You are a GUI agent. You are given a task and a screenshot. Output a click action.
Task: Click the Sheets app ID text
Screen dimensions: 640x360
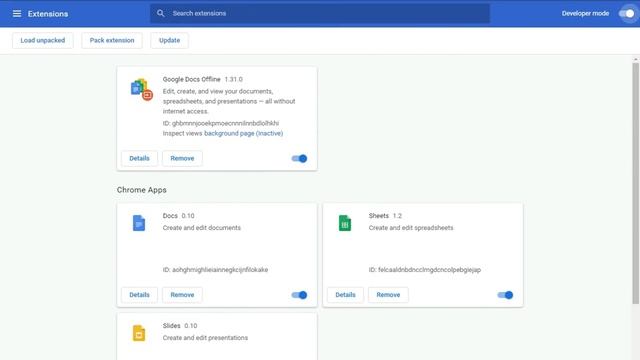(424, 270)
